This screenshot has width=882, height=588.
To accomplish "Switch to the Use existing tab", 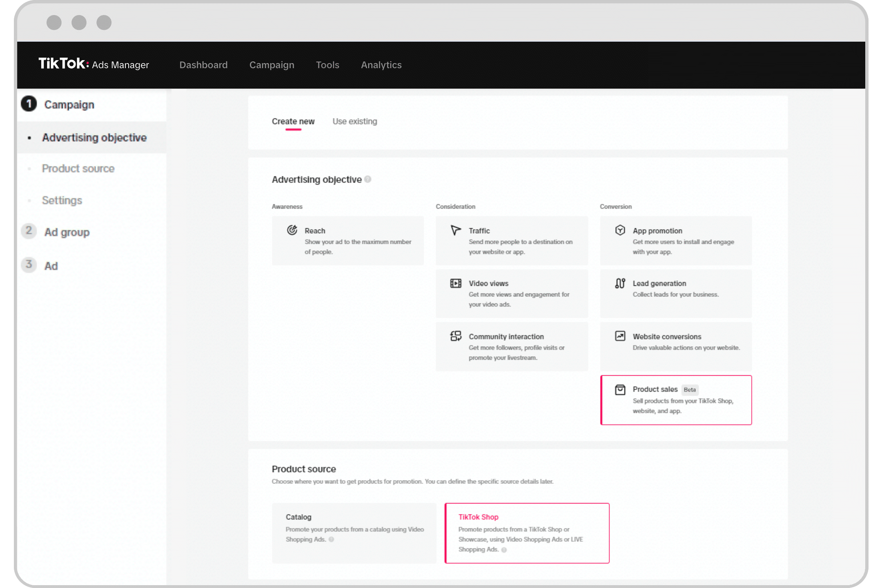I will (354, 121).
